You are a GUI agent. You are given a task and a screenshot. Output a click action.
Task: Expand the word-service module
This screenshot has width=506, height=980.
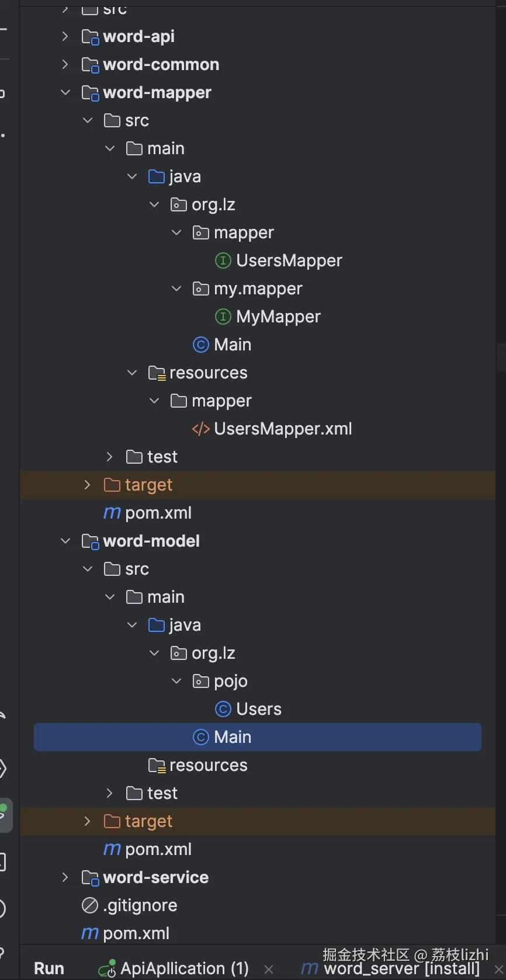[x=65, y=877]
